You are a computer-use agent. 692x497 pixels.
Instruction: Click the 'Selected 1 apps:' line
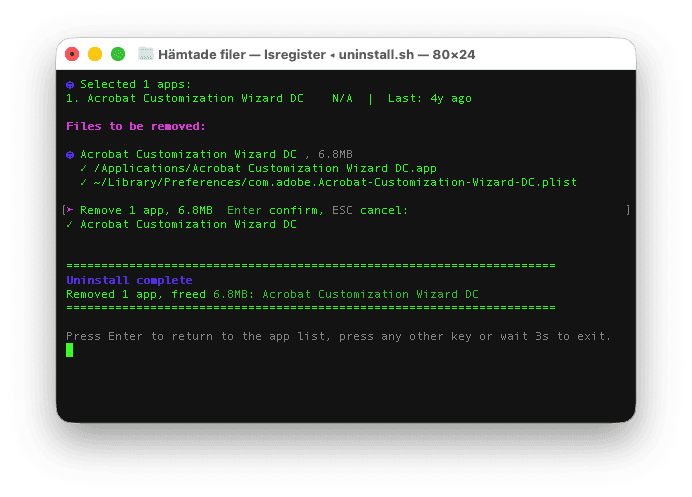pyautogui.click(x=135, y=84)
